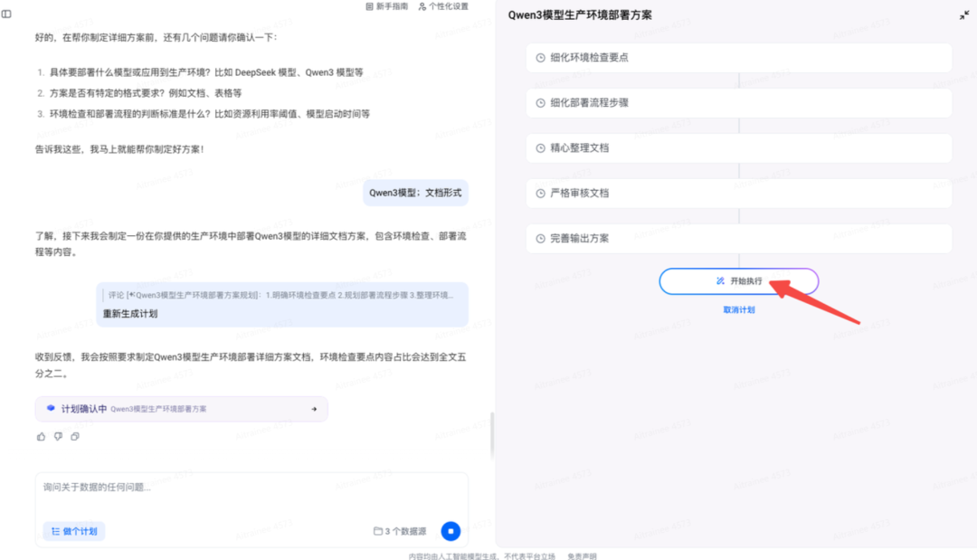The width and height of the screenshot is (977, 560).
Task: Click the folder icon beside 3 个数据源
Action: 377,531
